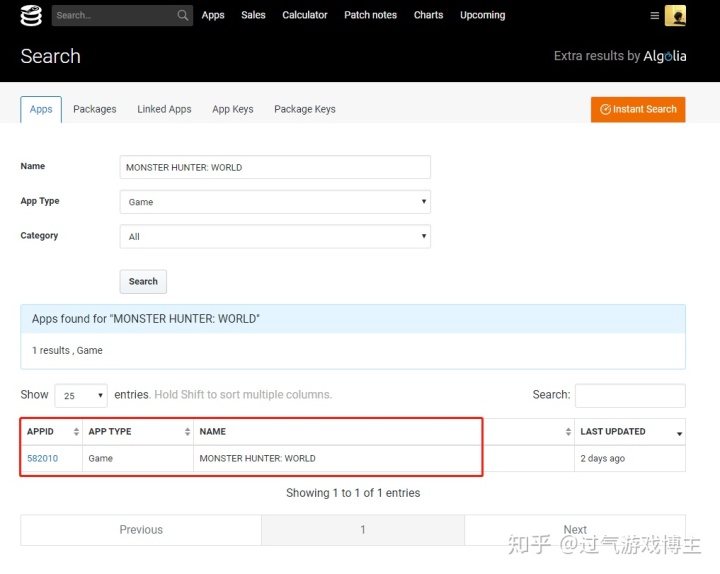Open Apps in the top navigation
The height and width of the screenshot is (574, 720).
coord(213,15)
